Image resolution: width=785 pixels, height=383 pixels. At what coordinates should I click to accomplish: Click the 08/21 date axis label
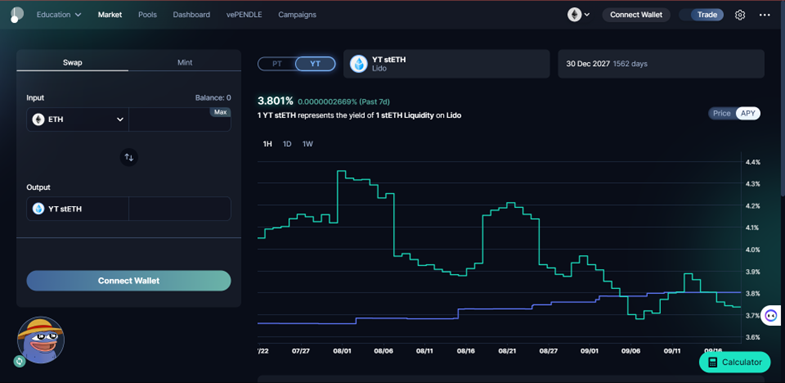[507, 351]
